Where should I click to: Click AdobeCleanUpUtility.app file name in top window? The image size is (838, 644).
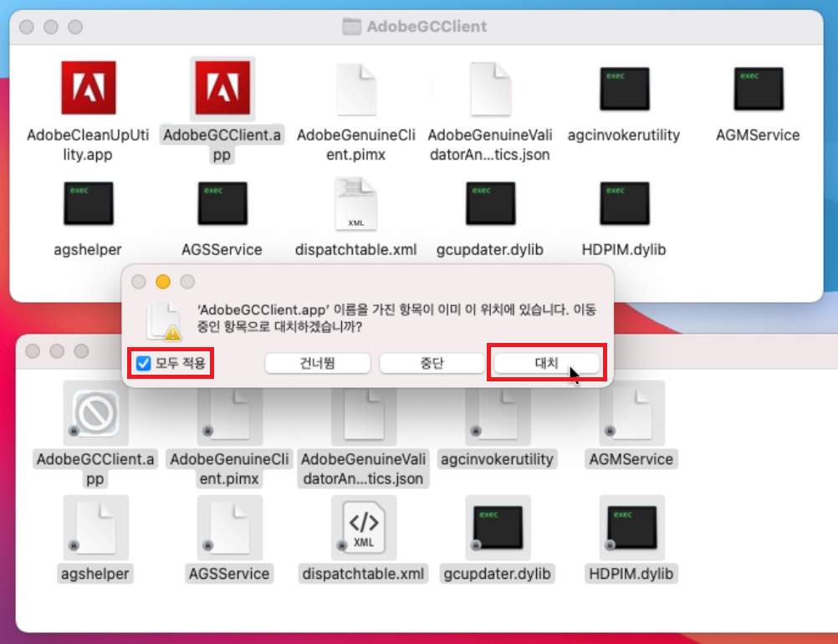(88, 145)
